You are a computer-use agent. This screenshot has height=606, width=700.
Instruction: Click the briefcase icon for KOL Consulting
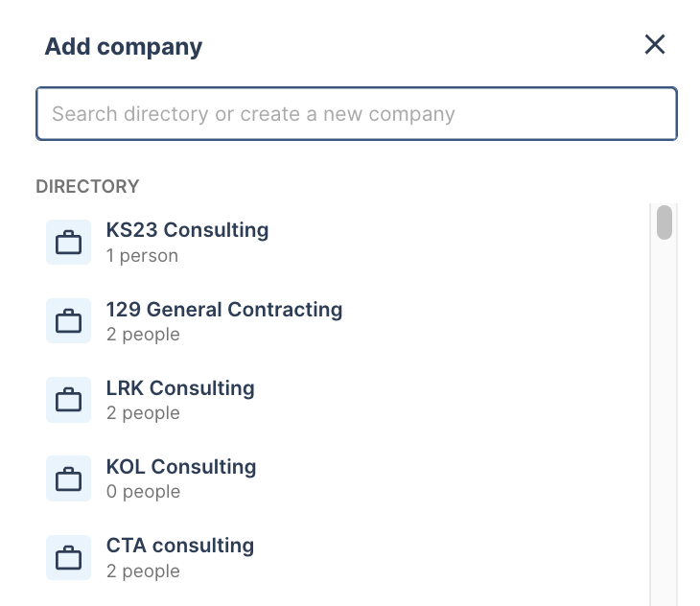69,478
